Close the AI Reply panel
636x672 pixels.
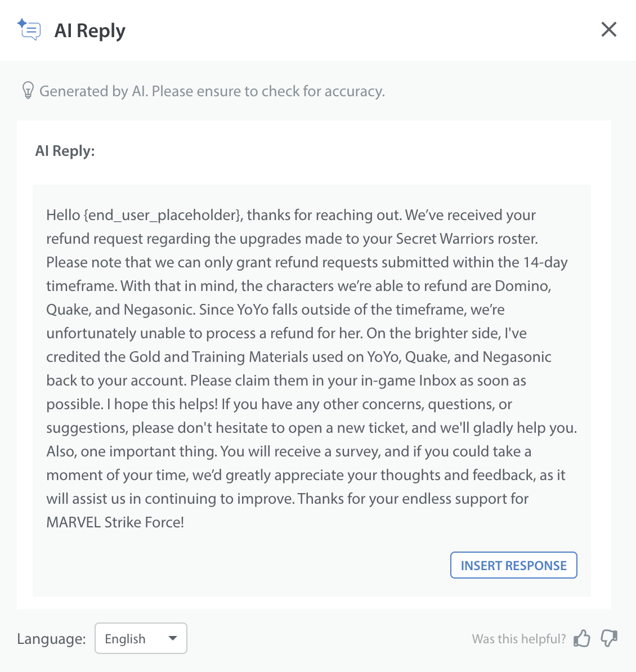coord(608,29)
